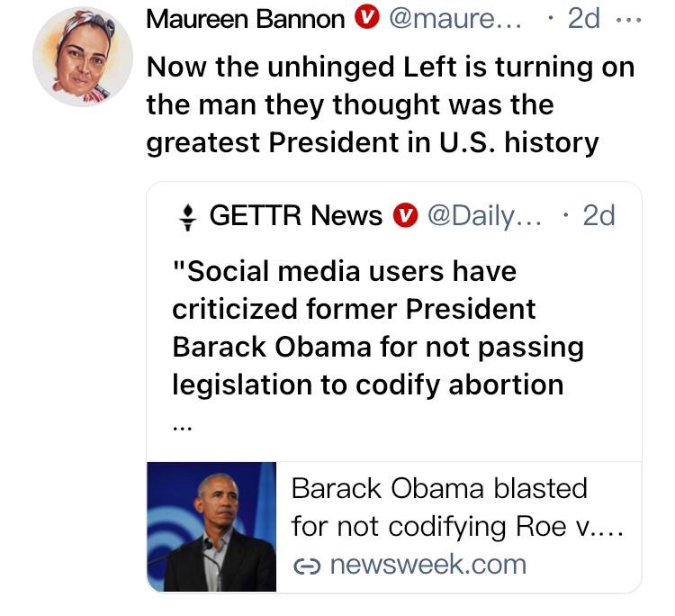Click 'legislation to codify abortion' text line
Screen dimensions: 675x616
(368, 385)
